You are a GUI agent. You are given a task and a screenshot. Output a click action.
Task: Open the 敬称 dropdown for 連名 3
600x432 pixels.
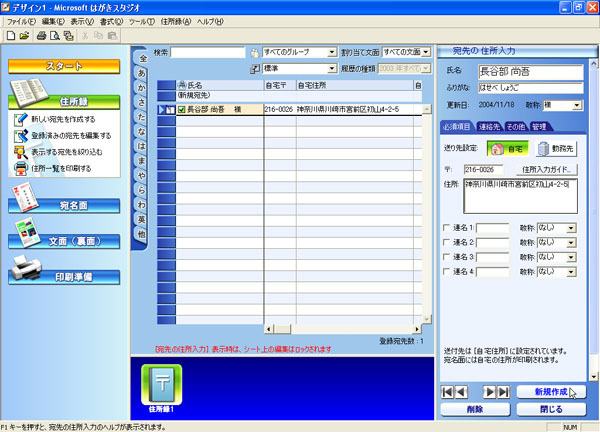(571, 257)
